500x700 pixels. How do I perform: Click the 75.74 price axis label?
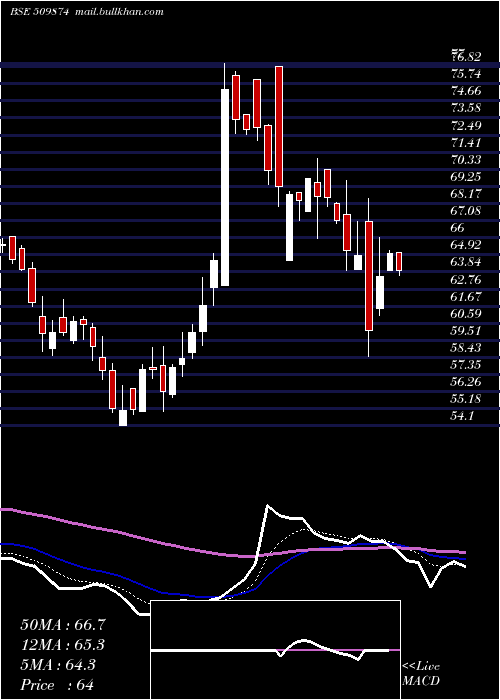[x=467, y=74]
